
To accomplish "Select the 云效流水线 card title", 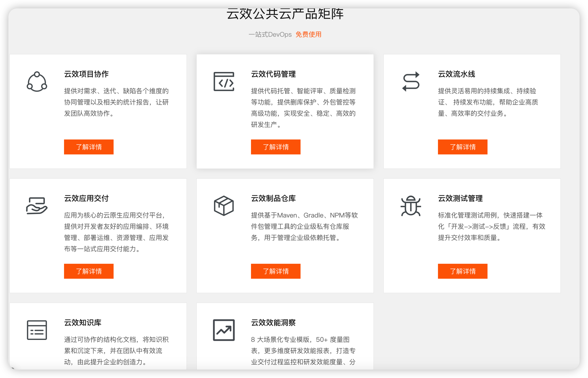I will tap(456, 74).
